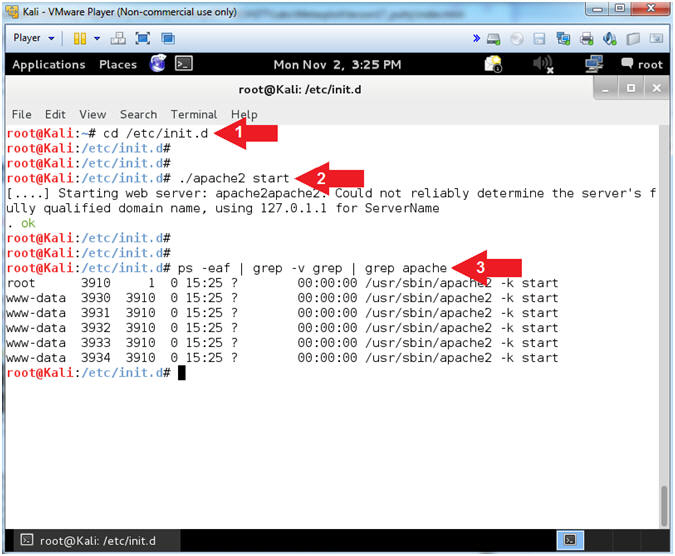675x556 pixels.
Task: Click the USB device icon next to sound card
Action: 633,39
